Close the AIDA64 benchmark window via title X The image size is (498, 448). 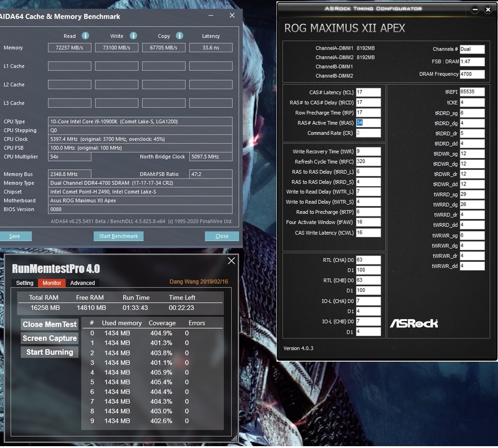(232, 15)
